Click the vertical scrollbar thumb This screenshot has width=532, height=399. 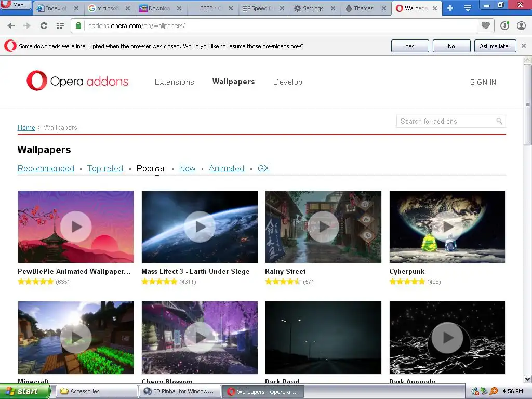tap(528, 105)
